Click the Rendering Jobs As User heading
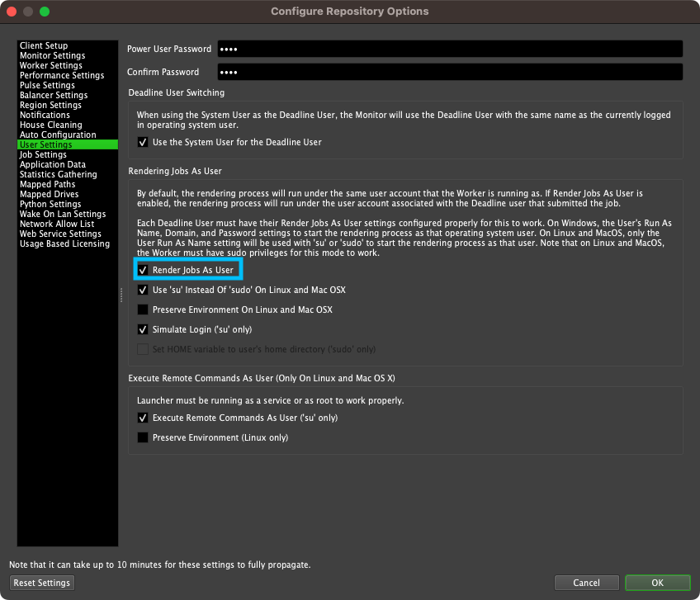This screenshot has height=600, width=700. pos(175,172)
